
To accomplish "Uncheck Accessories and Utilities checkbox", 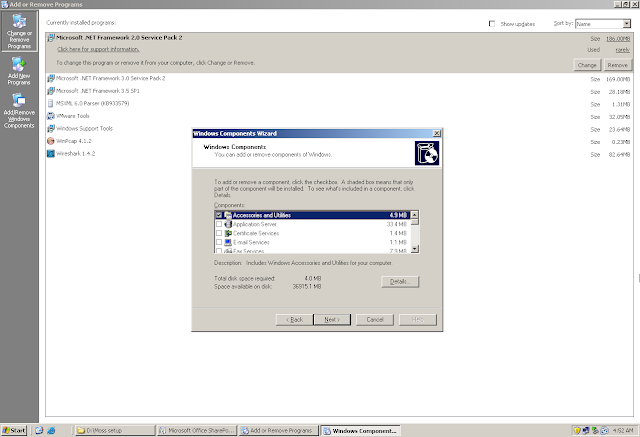I will 219,215.
